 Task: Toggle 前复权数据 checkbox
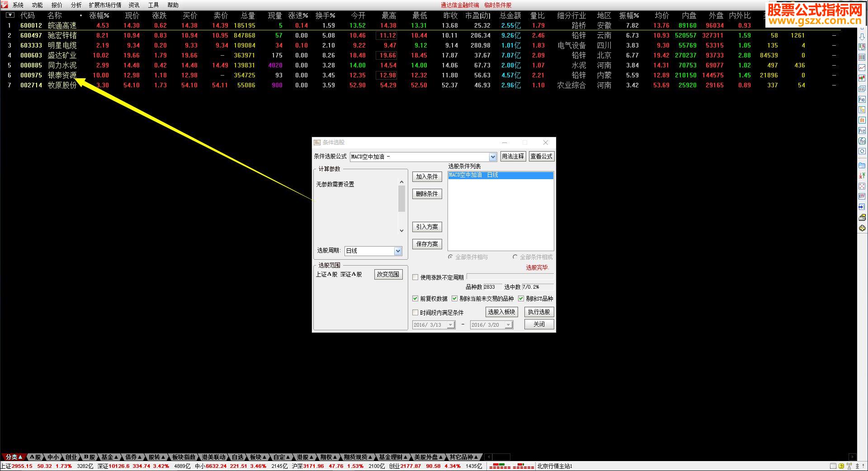pos(415,299)
